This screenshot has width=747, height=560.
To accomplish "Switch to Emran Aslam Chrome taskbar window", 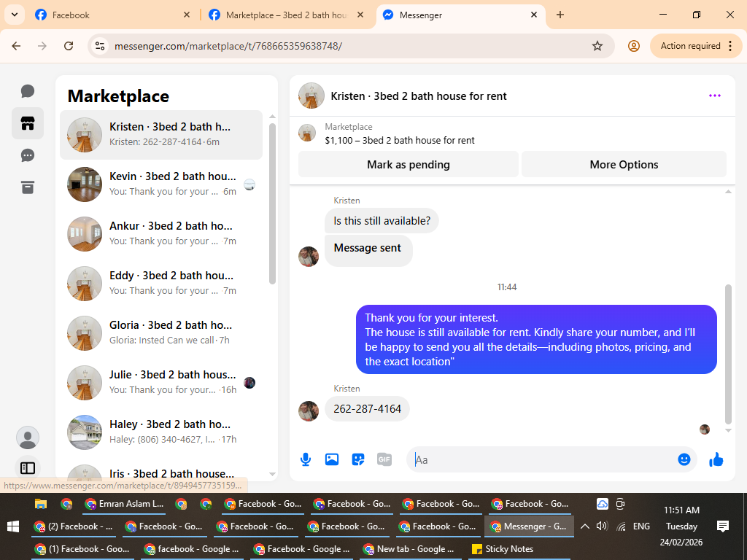I will click(x=124, y=504).
